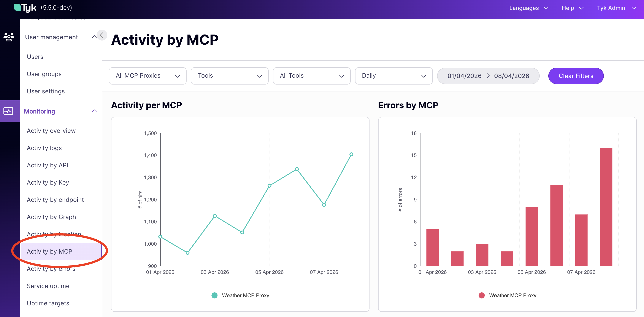This screenshot has width=644, height=317.
Task: Open the Tyk Admin account menu
Action: (x=616, y=8)
